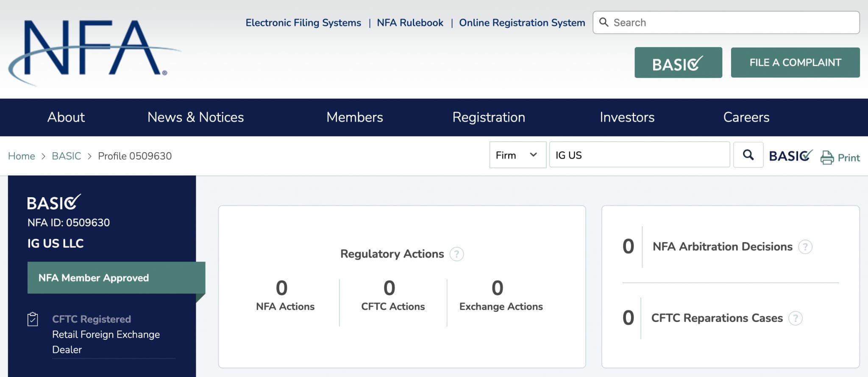The width and height of the screenshot is (868, 377).
Task: Click Retail Foreign Exchange Dealer text
Action: [106, 342]
